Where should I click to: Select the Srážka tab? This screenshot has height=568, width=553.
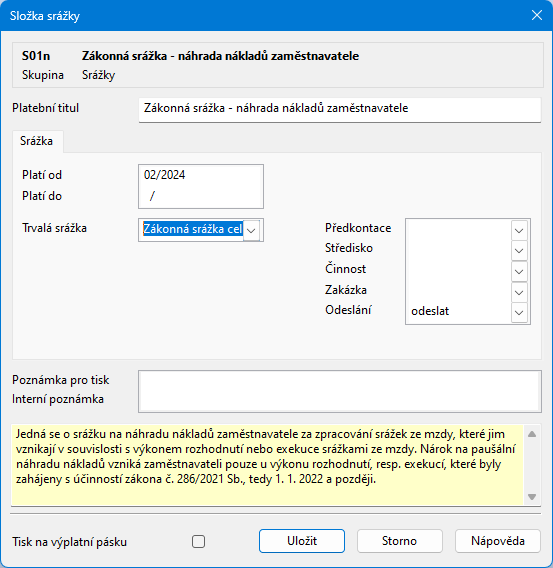[x=37, y=141]
